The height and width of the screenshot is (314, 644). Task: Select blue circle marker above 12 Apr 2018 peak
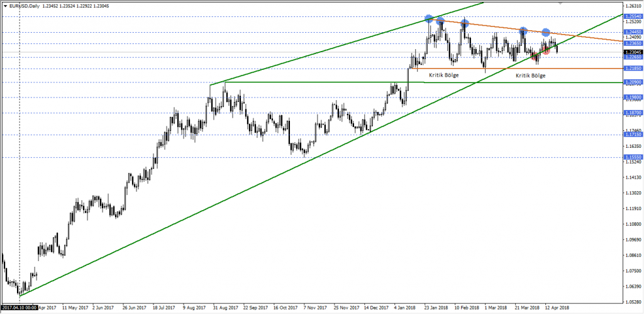pos(546,32)
